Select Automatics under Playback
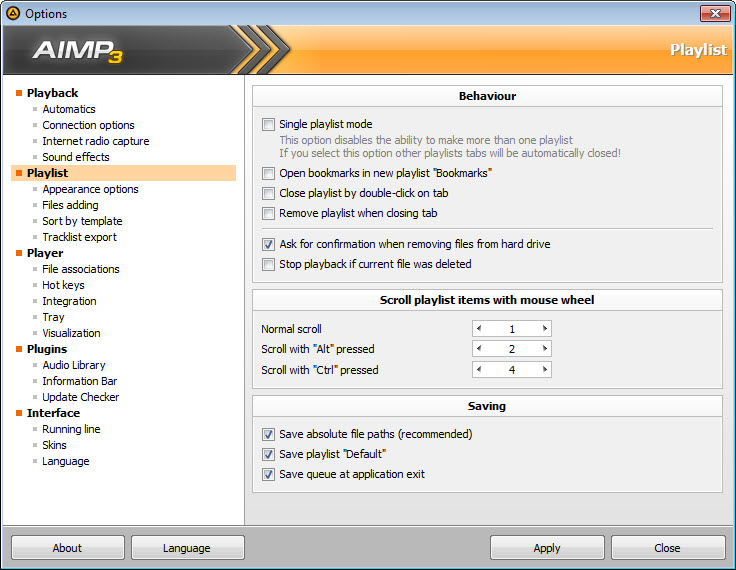The height and width of the screenshot is (570, 736). 69,109
